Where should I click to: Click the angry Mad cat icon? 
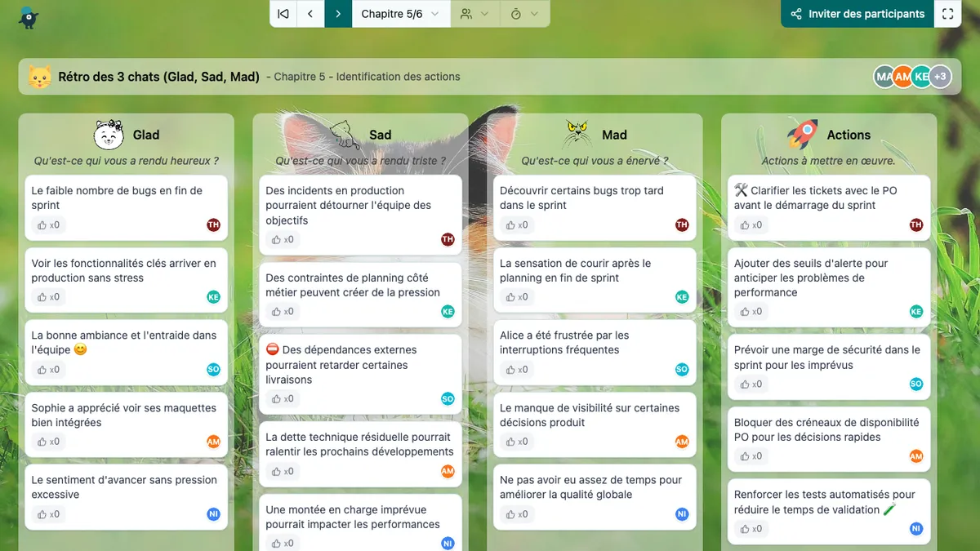[x=577, y=134]
